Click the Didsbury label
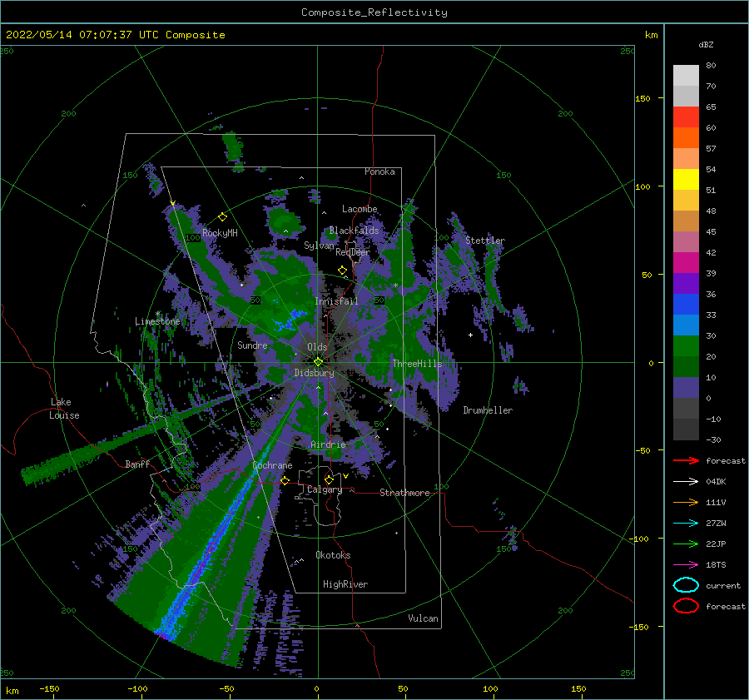The height and width of the screenshot is (700, 749). 315,373
